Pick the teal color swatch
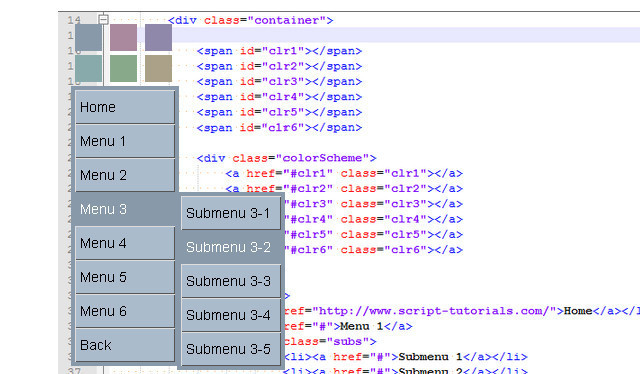The width and height of the screenshot is (640, 374). [89, 69]
